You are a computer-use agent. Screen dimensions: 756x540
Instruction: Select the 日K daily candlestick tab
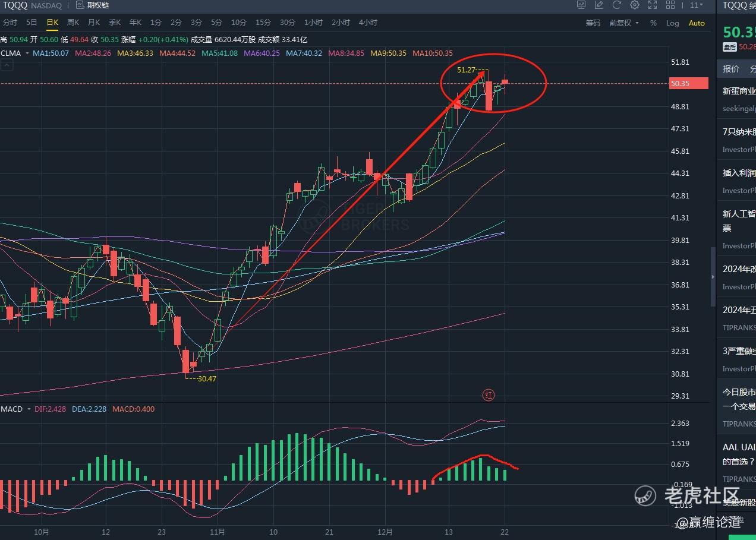[52, 23]
